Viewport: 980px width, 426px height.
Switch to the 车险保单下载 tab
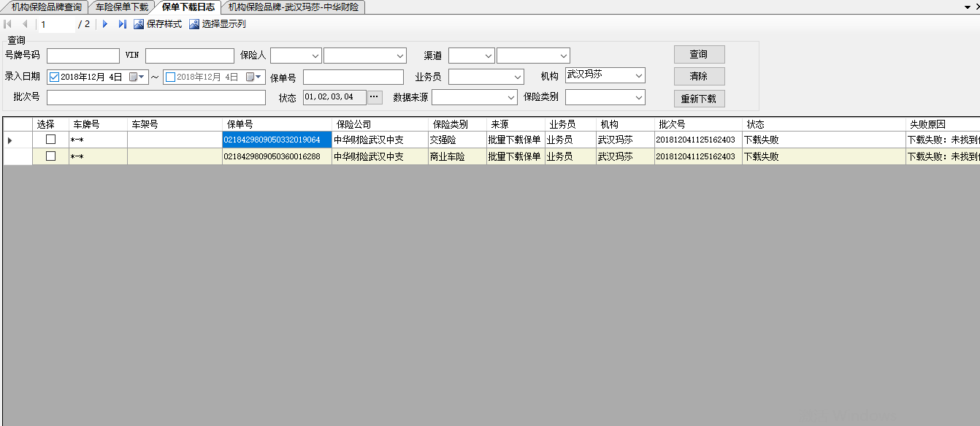pyautogui.click(x=122, y=7)
